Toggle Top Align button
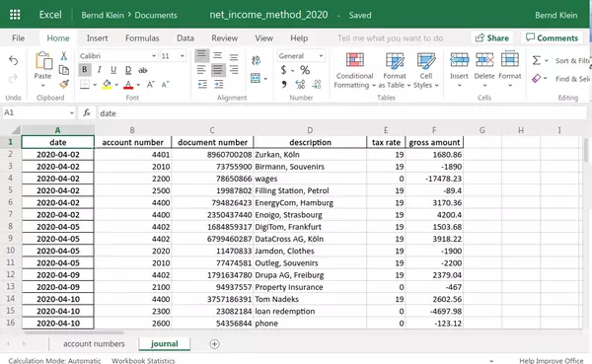 (x=201, y=55)
